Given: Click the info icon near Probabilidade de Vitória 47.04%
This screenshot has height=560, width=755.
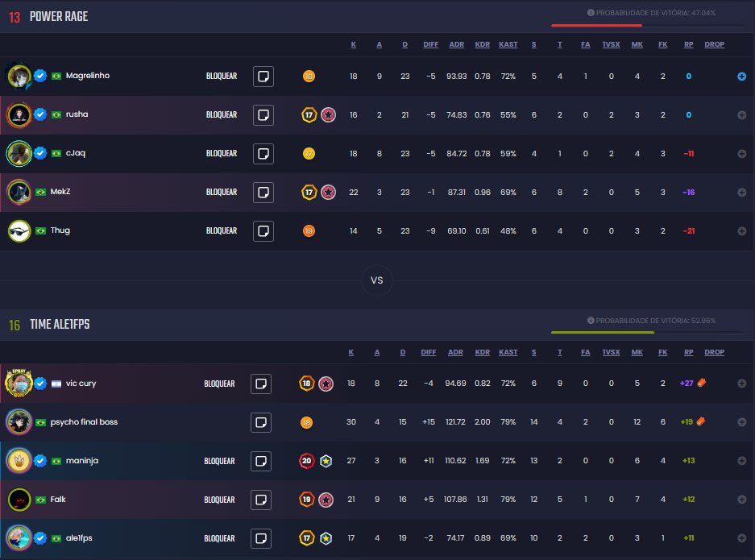Looking at the screenshot, I should (x=591, y=13).
